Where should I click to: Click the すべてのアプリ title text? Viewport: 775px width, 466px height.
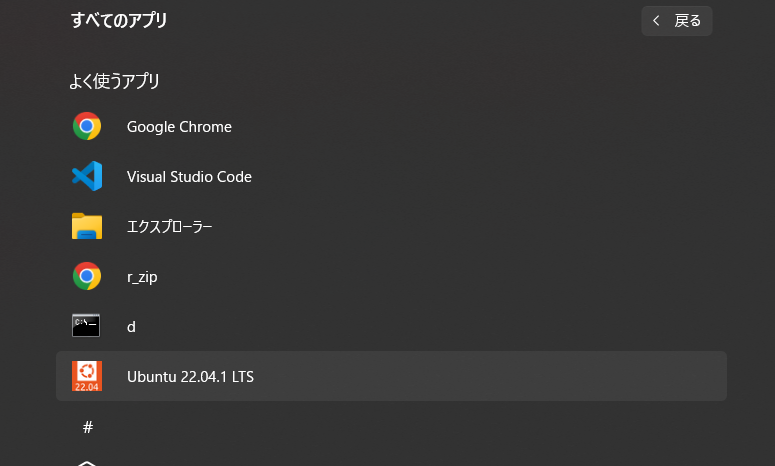click(x=119, y=20)
